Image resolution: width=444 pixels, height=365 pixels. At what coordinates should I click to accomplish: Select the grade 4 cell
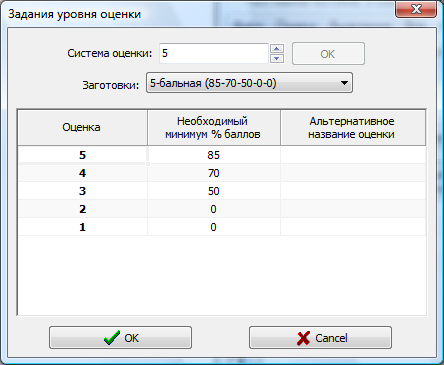(82, 173)
